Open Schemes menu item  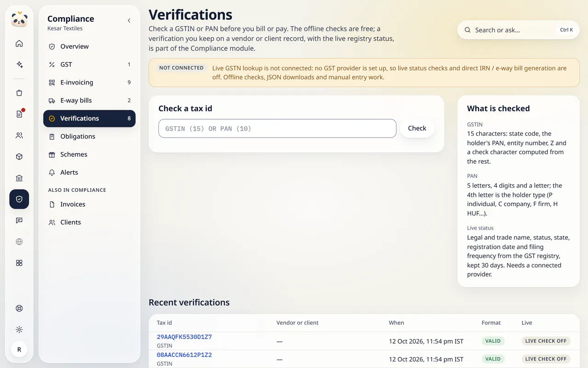click(x=90, y=154)
